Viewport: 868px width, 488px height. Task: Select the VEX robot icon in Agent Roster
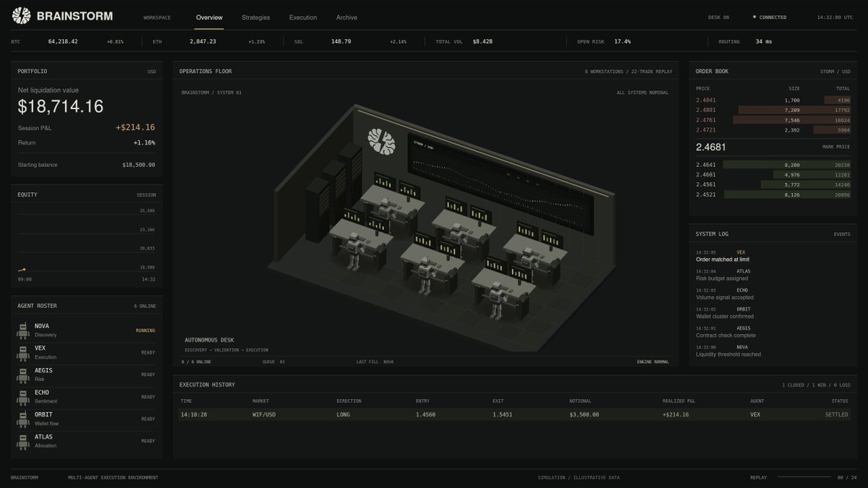tap(22, 353)
